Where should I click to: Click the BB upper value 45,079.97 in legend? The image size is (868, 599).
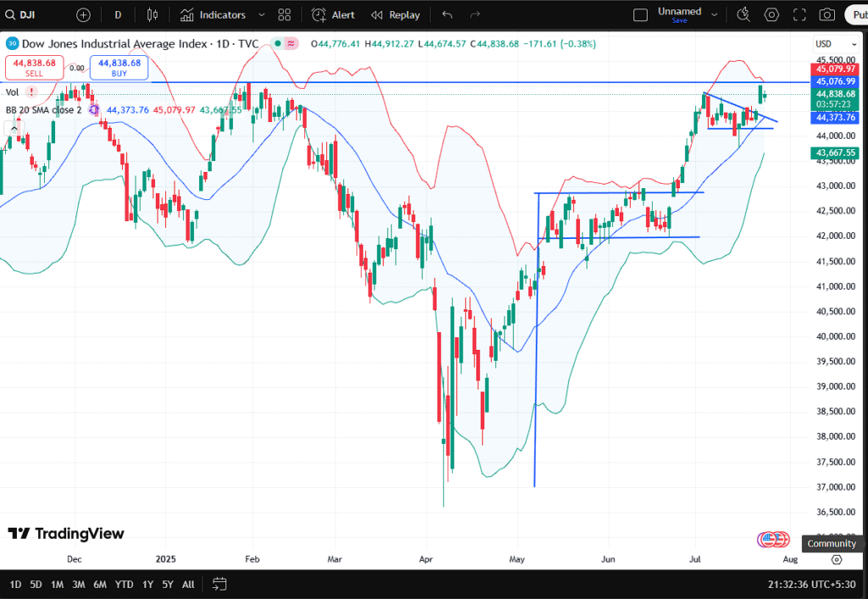tap(175, 110)
